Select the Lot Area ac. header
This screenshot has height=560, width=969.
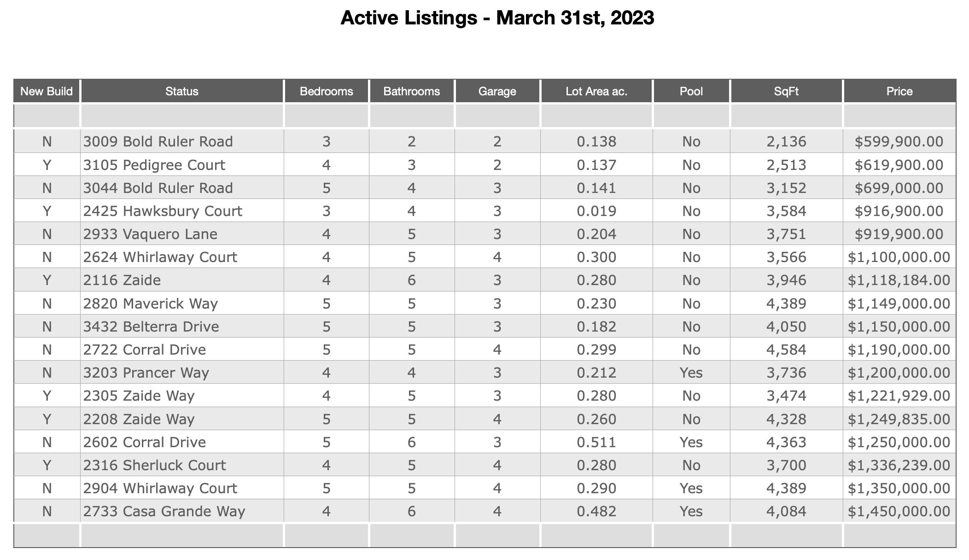tap(596, 91)
